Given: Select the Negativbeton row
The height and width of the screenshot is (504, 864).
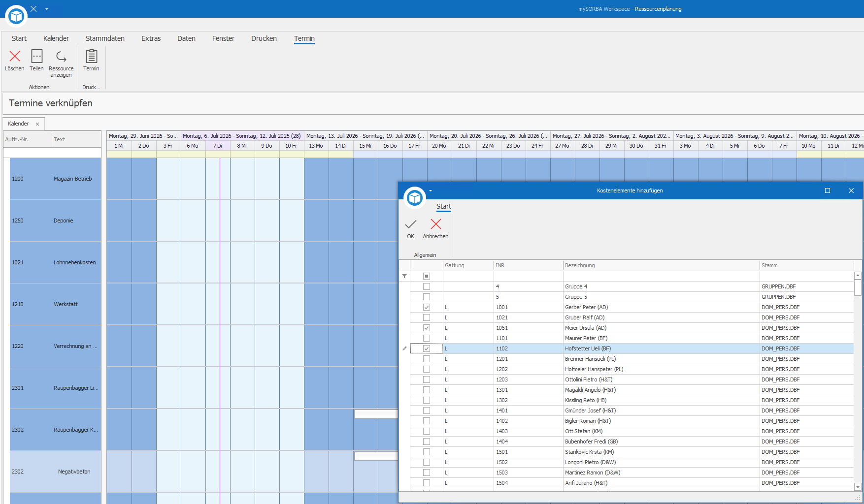Looking at the screenshot, I should [55, 472].
